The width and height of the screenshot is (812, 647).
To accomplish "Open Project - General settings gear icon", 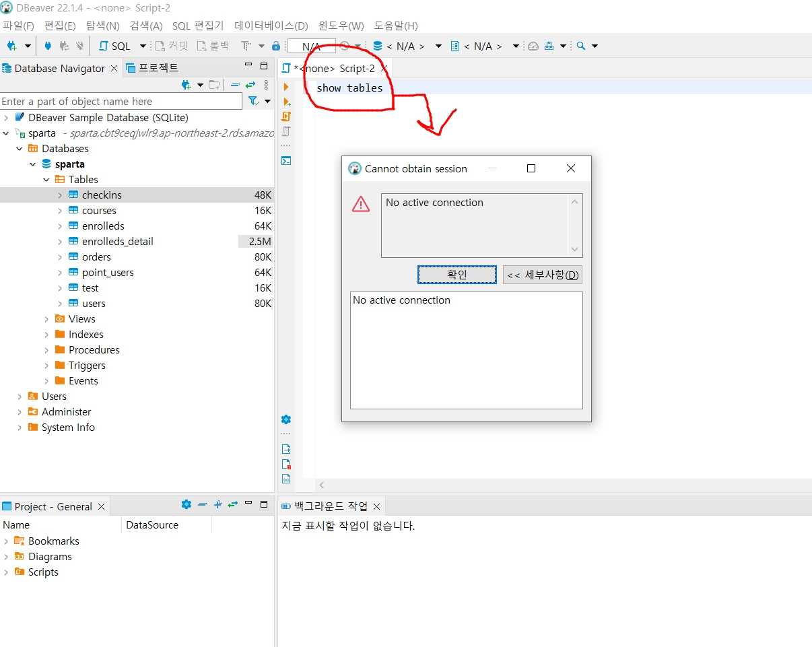I will 187,504.
